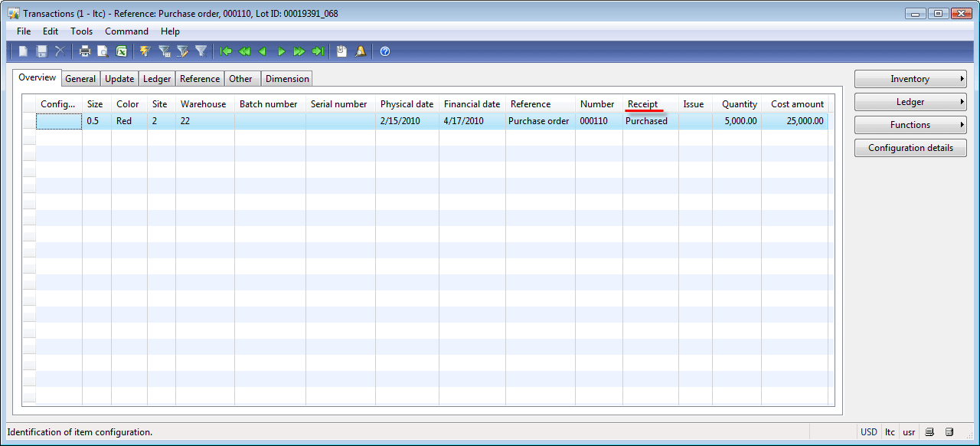Open document handling clipboard icon
This screenshot has height=446, width=980.
click(341, 51)
